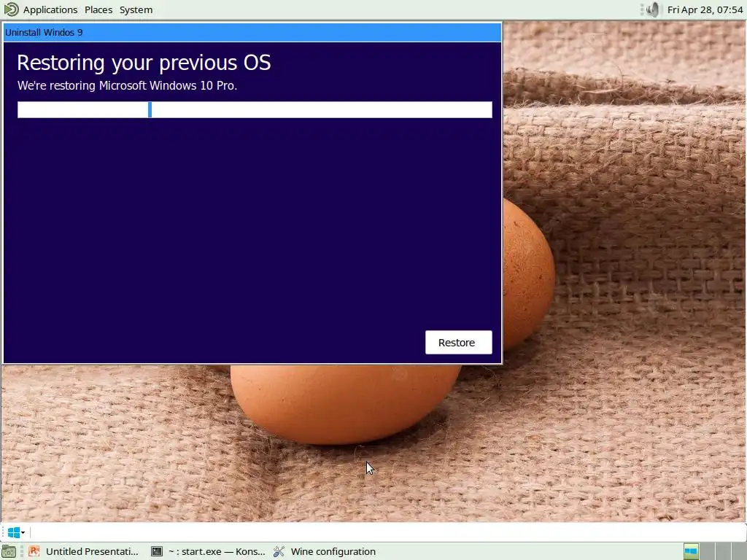This screenshot has height=560, width=747.
Task: Open the System menu
Action: (136, 9)
